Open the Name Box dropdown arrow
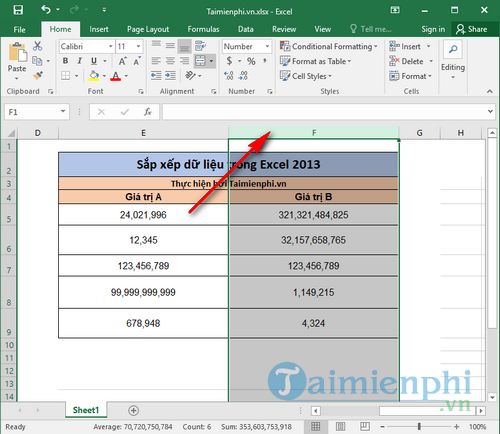Screen dimensions: 500x434 click(x=63, y=112)
